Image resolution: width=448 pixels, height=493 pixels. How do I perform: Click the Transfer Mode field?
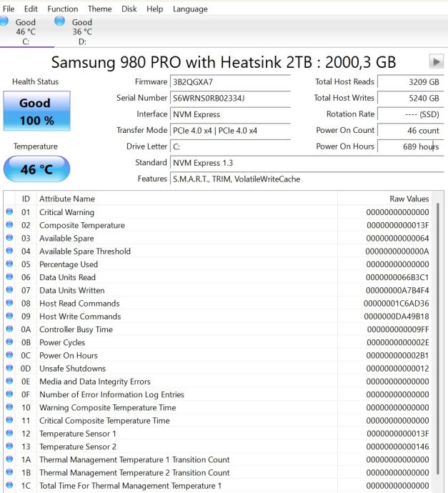pyautogui.click(x=230, y=131)
